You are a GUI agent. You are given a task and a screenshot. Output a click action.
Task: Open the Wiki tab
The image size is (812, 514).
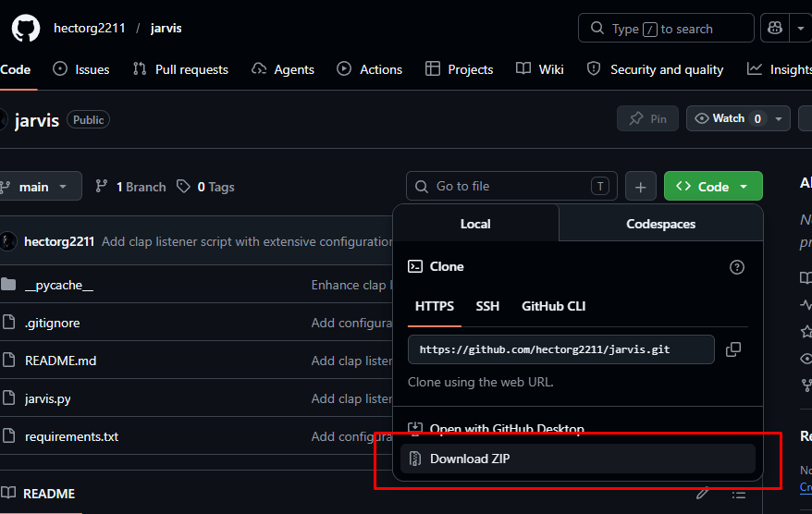(x=539, y=69)
